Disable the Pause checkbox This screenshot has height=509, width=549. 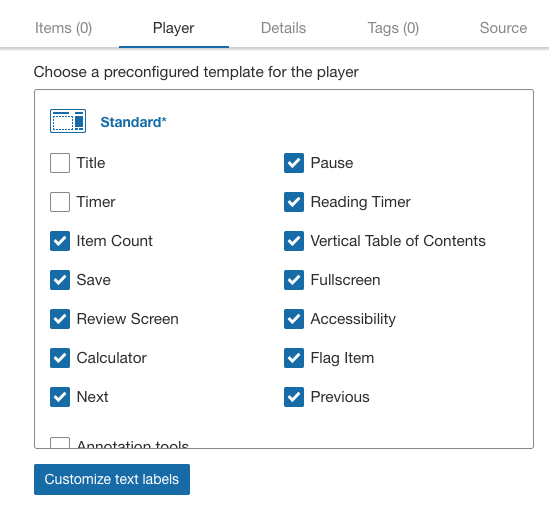click(294, 163)
